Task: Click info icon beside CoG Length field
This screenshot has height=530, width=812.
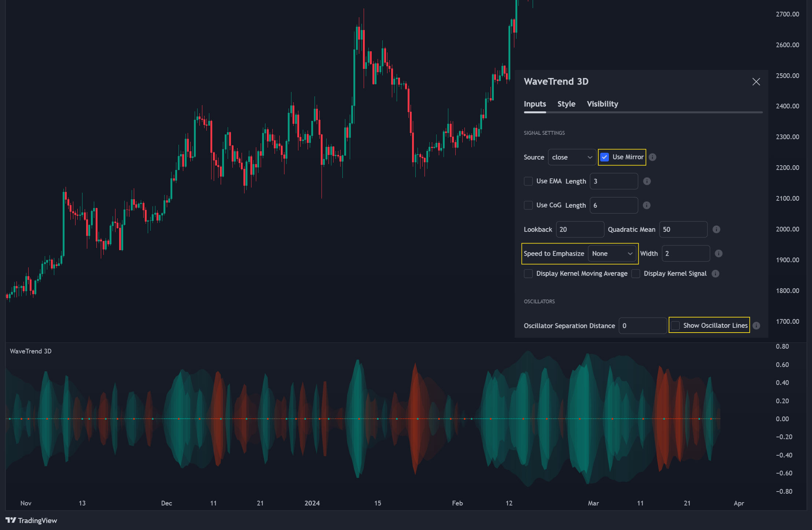Action: [x=647, y=205]
